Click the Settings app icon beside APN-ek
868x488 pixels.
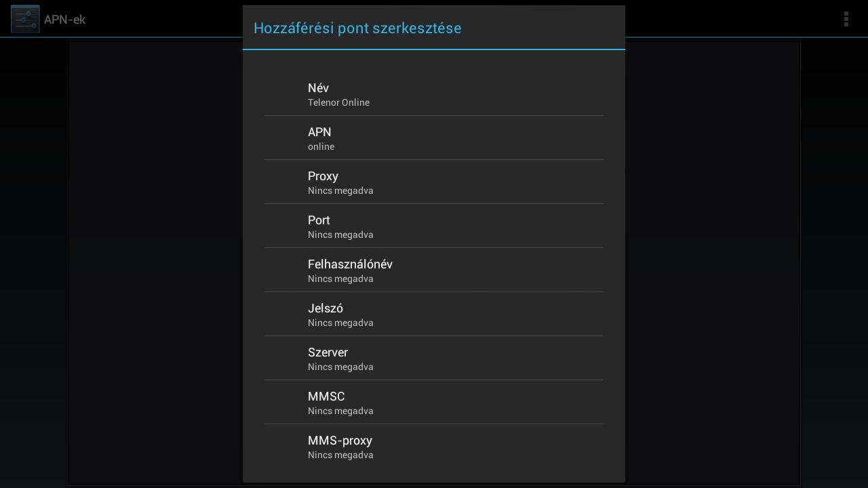pyautogui.click(x=25, y=19)
